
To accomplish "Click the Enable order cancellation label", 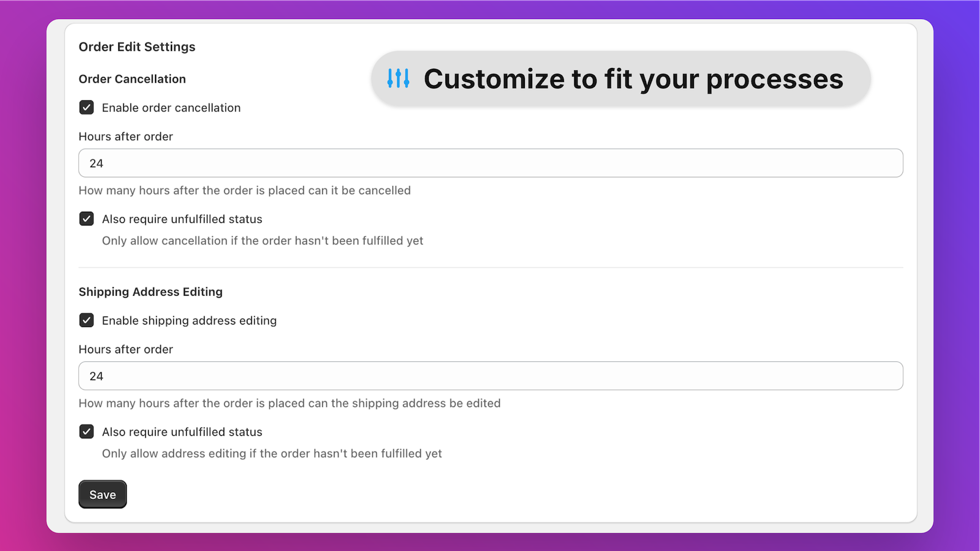I will 171,108.
